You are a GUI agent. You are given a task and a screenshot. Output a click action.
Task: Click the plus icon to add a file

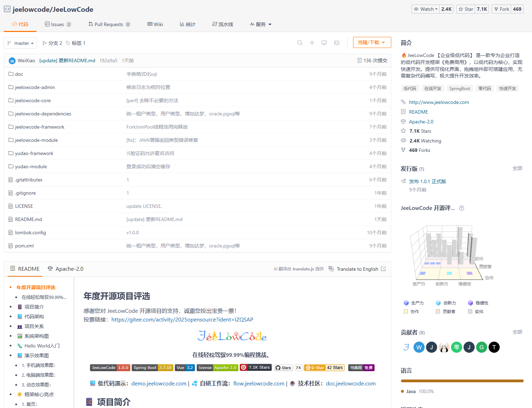point(312,43)
